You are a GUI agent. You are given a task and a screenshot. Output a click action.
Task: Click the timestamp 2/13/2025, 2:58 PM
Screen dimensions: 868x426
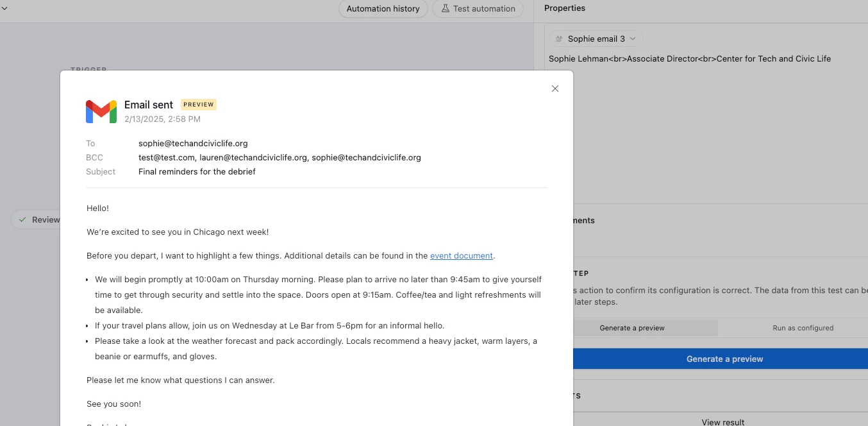pyautogui.click(x=162, y=119)
